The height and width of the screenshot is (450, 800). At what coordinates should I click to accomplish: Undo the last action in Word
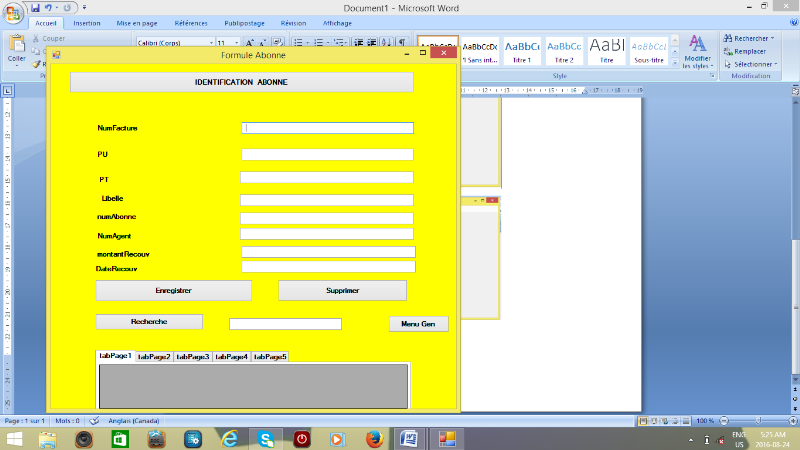point(48,8)
